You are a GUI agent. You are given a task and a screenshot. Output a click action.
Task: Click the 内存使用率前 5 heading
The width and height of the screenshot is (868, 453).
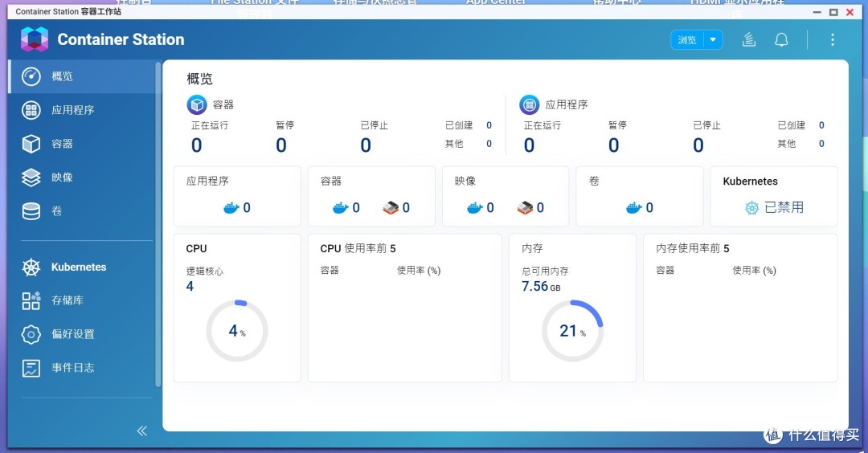[x=693, y=248]
